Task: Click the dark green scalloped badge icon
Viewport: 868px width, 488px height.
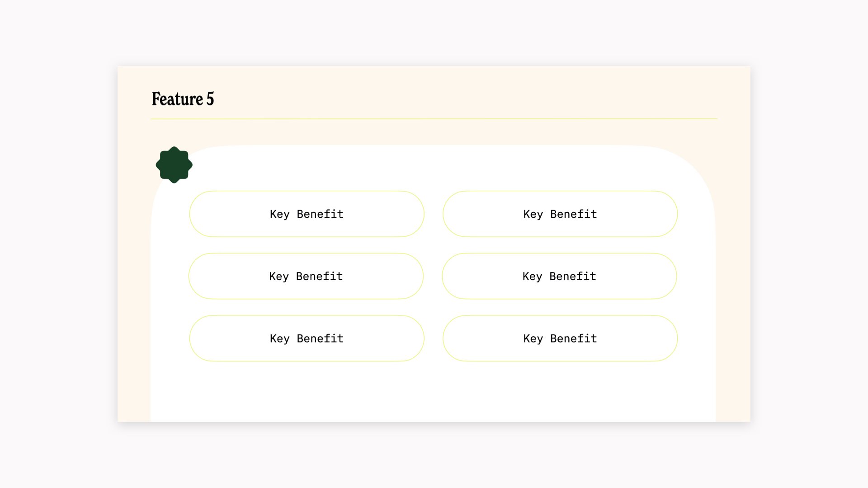Action: tap(174, 165)
